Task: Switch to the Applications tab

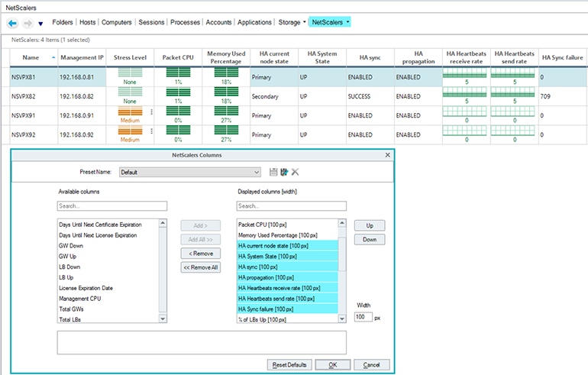Action: tap(254, 22)
